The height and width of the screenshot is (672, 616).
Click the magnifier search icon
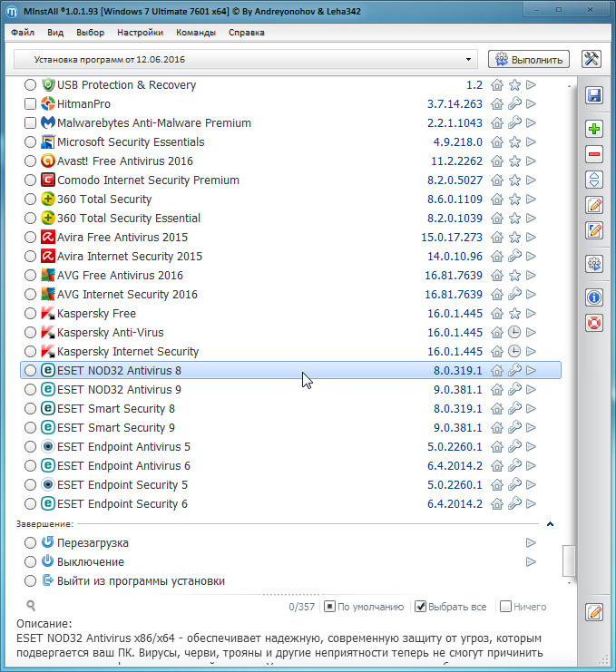tap(31, 605)
